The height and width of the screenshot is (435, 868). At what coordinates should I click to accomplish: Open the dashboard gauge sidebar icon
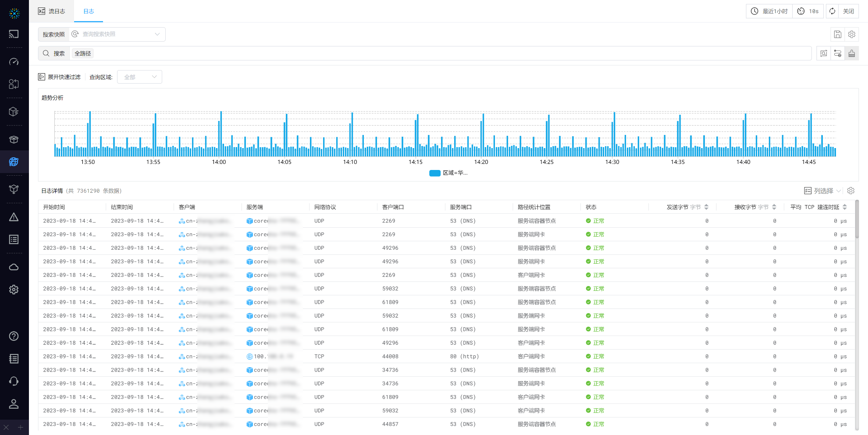click(x=14, y=62)
